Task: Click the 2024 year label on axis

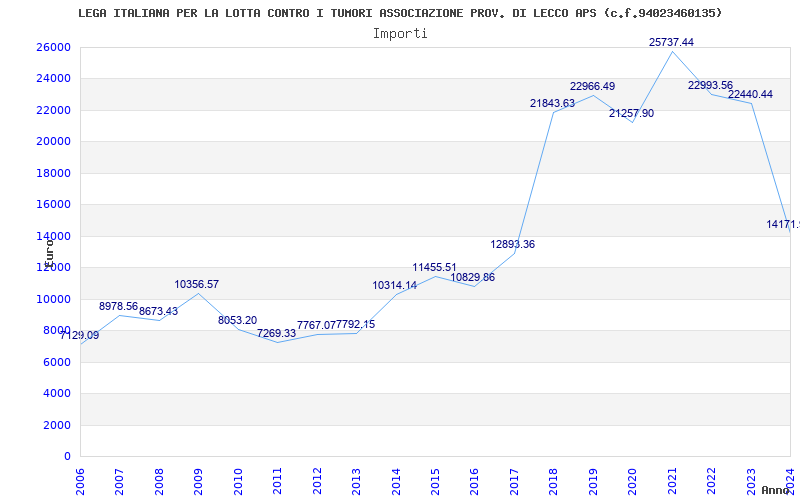Action: [790, 481]
